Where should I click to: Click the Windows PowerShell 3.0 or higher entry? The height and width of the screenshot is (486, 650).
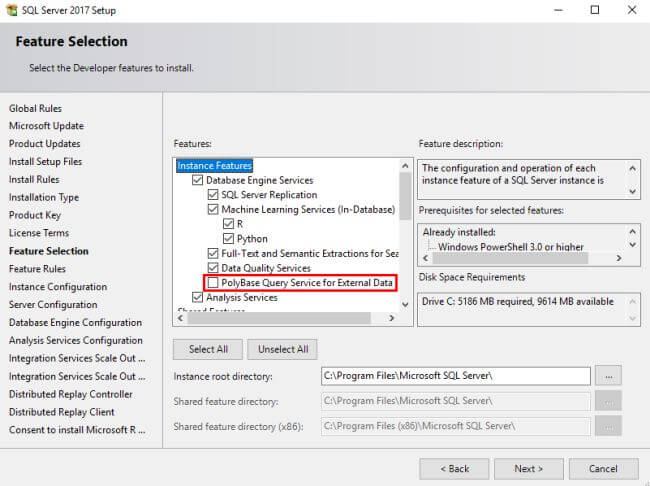(510, 247)
